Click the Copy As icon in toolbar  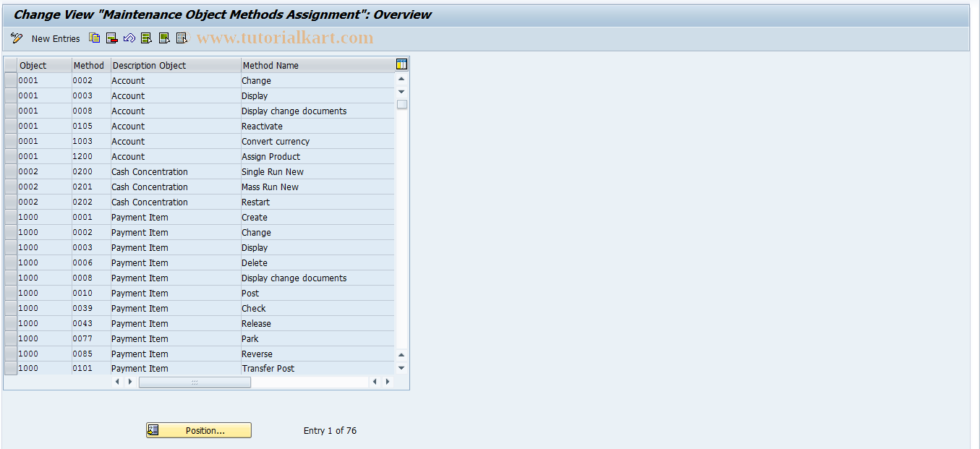click(95, 38)
